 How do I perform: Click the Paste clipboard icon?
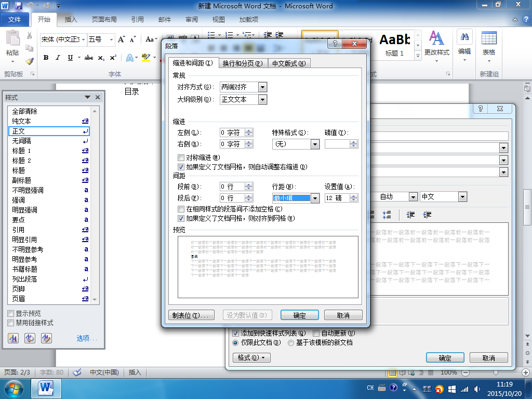(12, 38)
